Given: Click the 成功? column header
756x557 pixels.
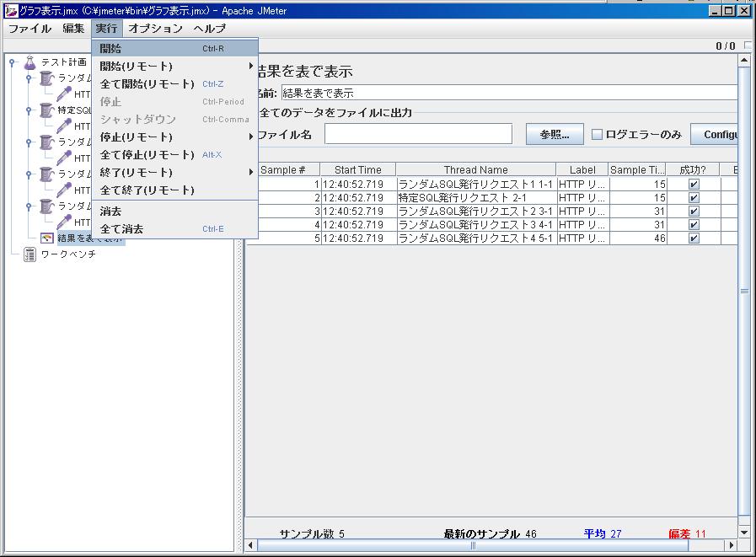Looking at the screenshot, I should [x=694, y=169].
